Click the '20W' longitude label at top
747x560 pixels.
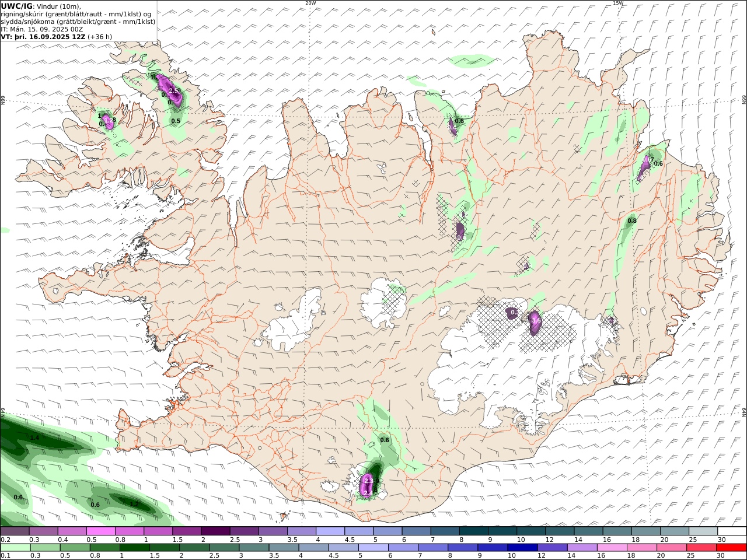[310, 2]
